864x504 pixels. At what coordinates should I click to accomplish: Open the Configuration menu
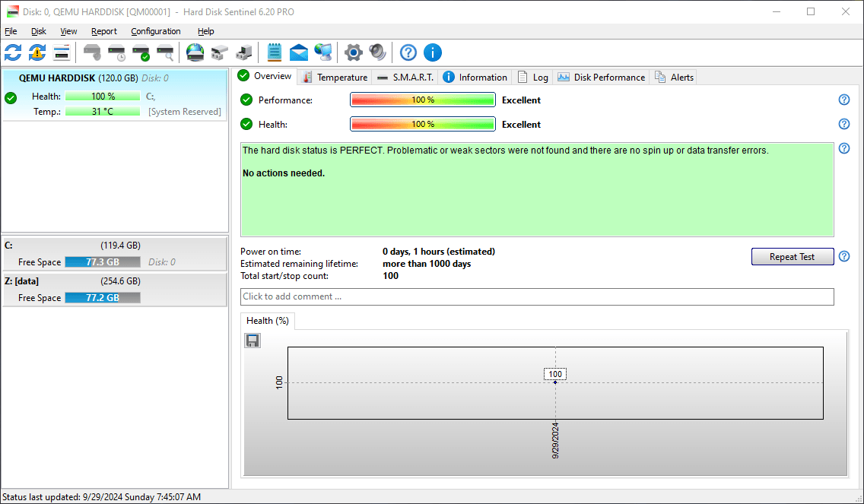point(155,31)
